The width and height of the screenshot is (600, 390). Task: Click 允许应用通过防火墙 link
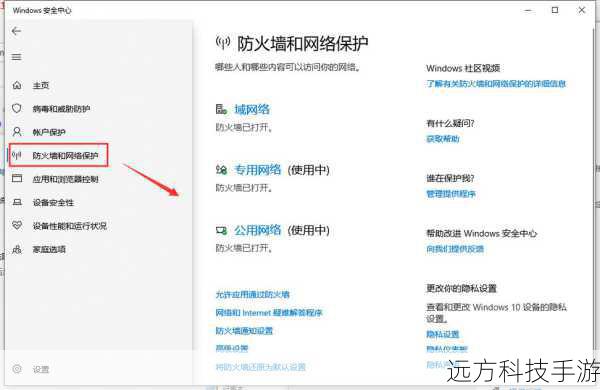(253, 294)
